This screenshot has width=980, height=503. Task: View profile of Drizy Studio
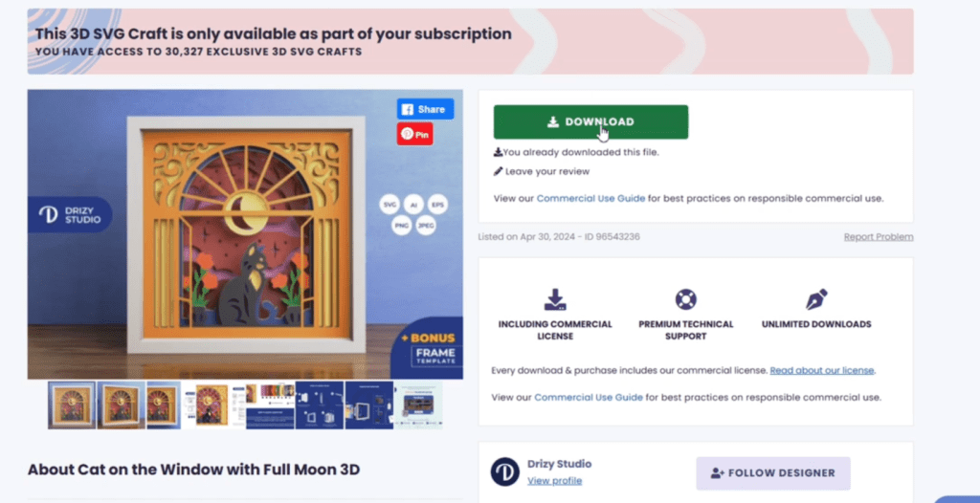click(554, 480)
